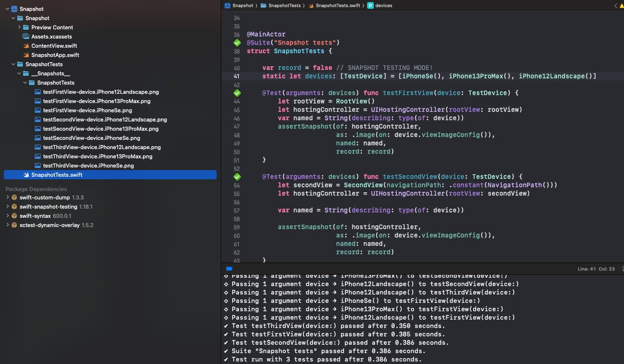
Task: Open SnapshotTests.swift in jump bar
Action: 334,5
